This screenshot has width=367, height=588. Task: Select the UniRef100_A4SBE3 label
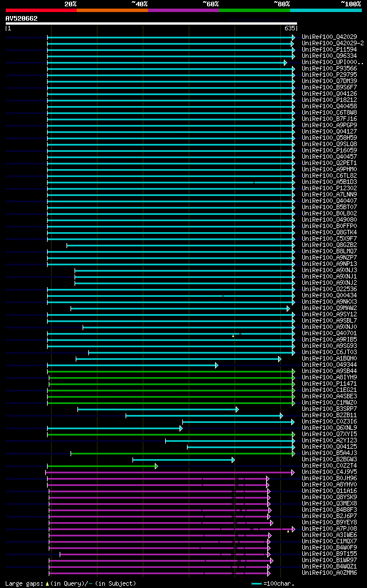[330, 396]
